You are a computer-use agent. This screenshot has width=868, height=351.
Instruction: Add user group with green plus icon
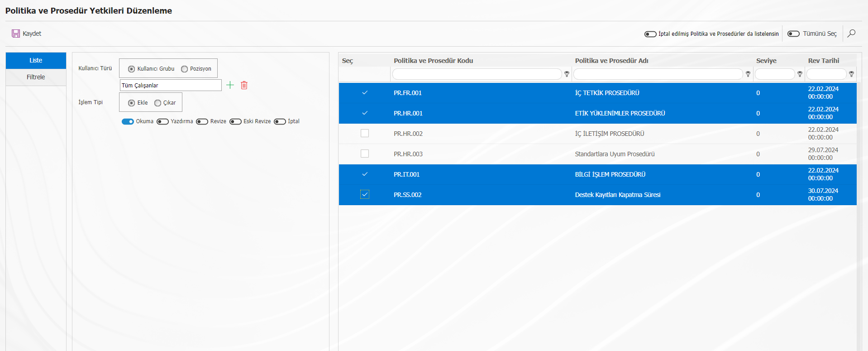pos(230,85)
